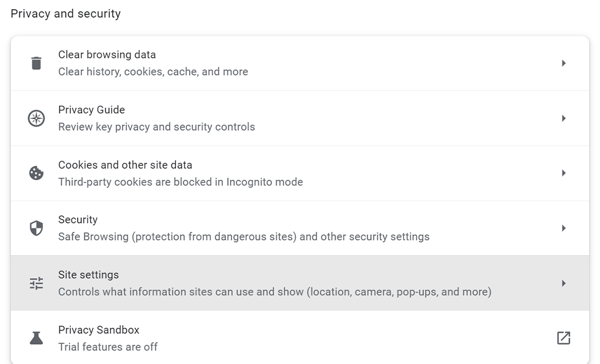Open the Privacy Guide title
The image size is (600, 364).
(x=92, y=110)
